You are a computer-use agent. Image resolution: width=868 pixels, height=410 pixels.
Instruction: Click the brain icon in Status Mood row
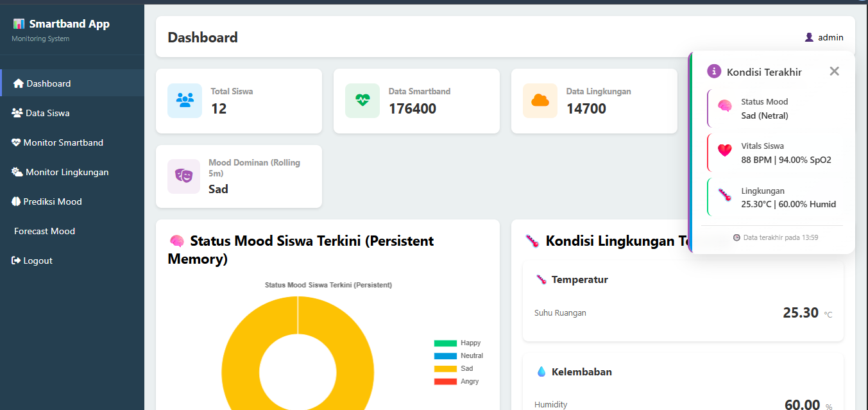725,107
